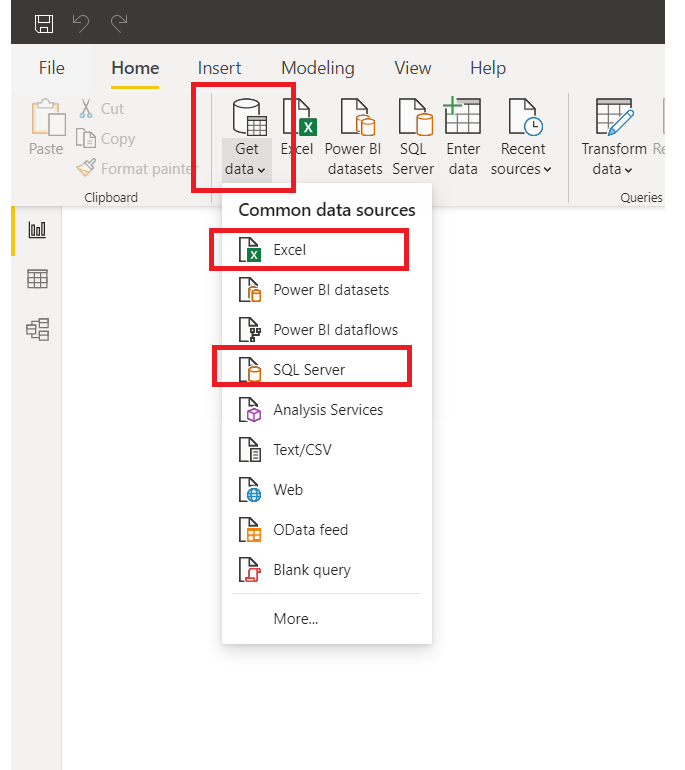Open the File menu
This screenshot has width=685, height=770.
52,68
